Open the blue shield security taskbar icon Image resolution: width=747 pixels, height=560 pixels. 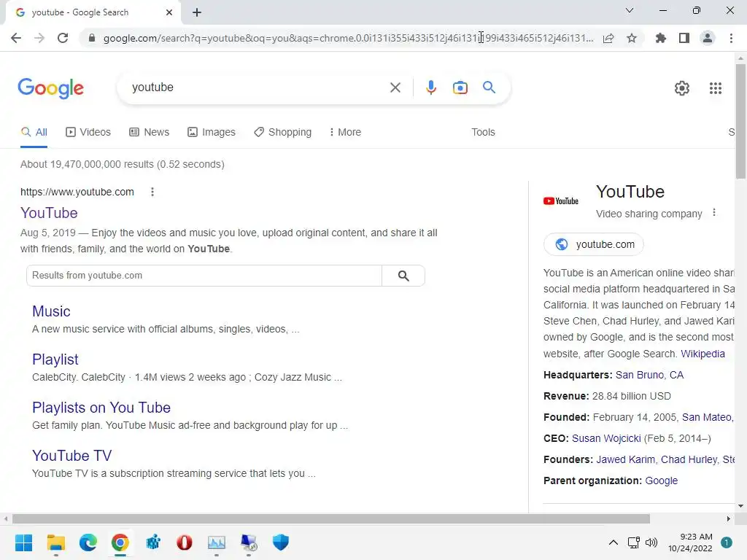click(281, 542)
